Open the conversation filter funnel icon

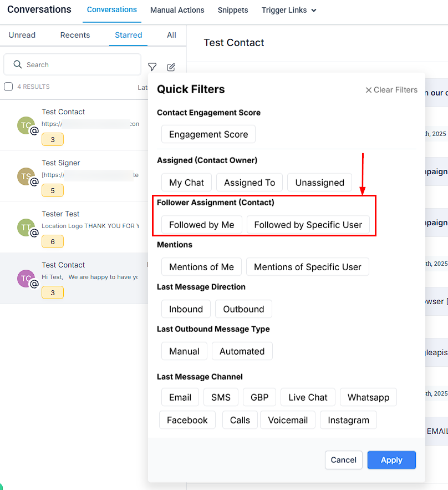[x=152, y=67]
